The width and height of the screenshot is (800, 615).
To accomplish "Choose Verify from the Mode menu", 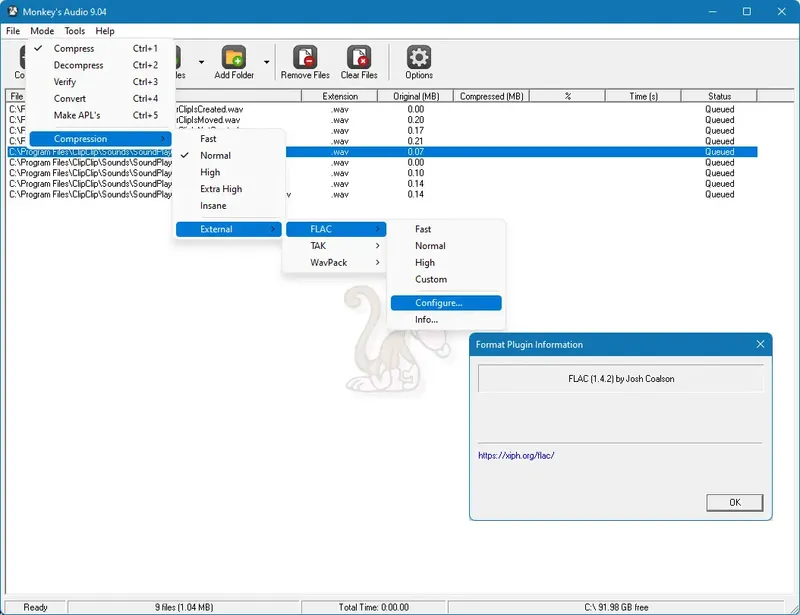I will coord(100,82).
